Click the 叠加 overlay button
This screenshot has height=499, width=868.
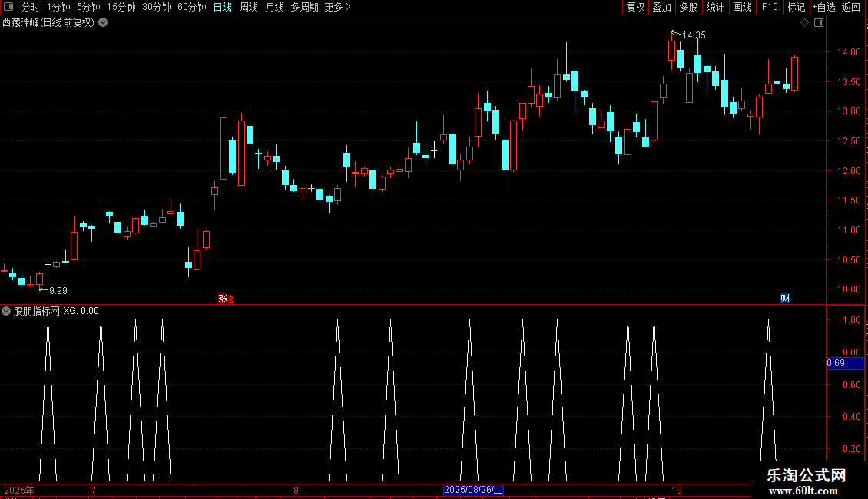tap(662, 7)
